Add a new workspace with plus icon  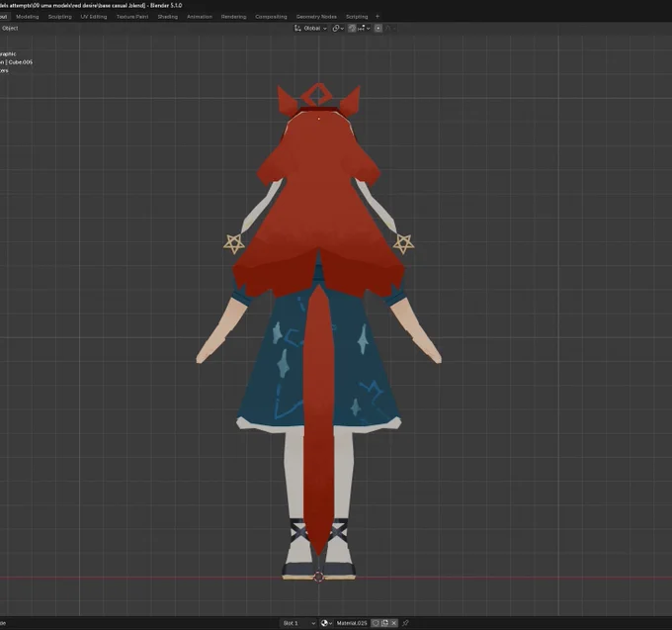pos(378,17)
